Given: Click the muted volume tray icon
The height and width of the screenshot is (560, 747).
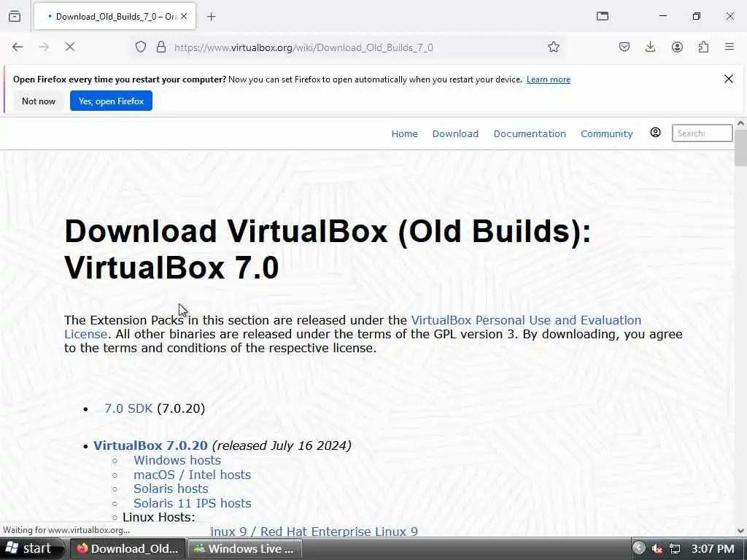Looking at the screenshot, I should click(x=657, y=549).
